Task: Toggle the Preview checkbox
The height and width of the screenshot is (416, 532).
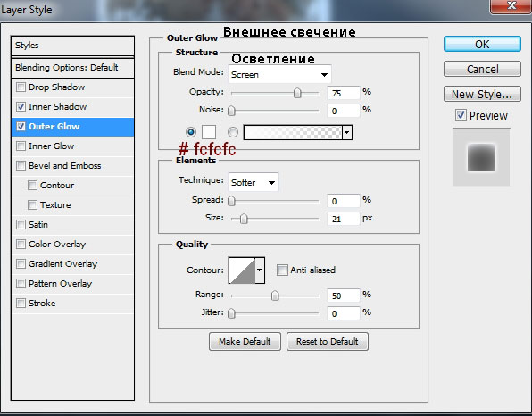Action: coord(461,115)
